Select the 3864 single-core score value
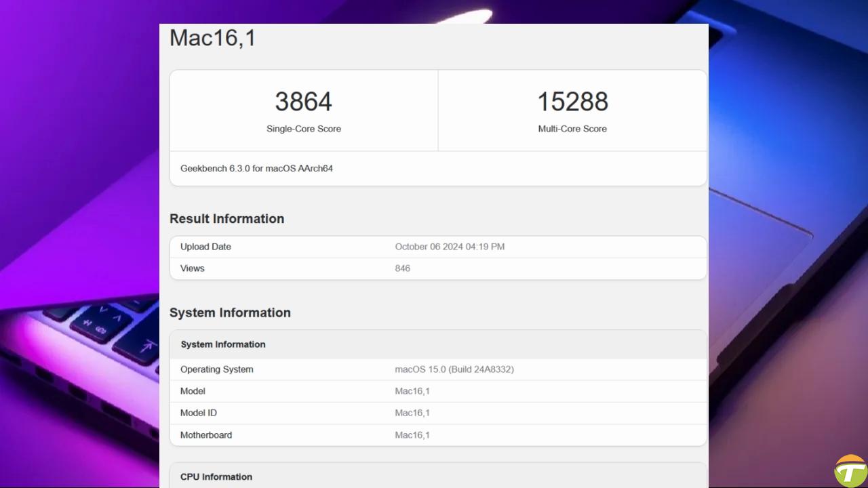Viewport: 868px width, 488px height. pyautogui.click(x=303, y=102)
